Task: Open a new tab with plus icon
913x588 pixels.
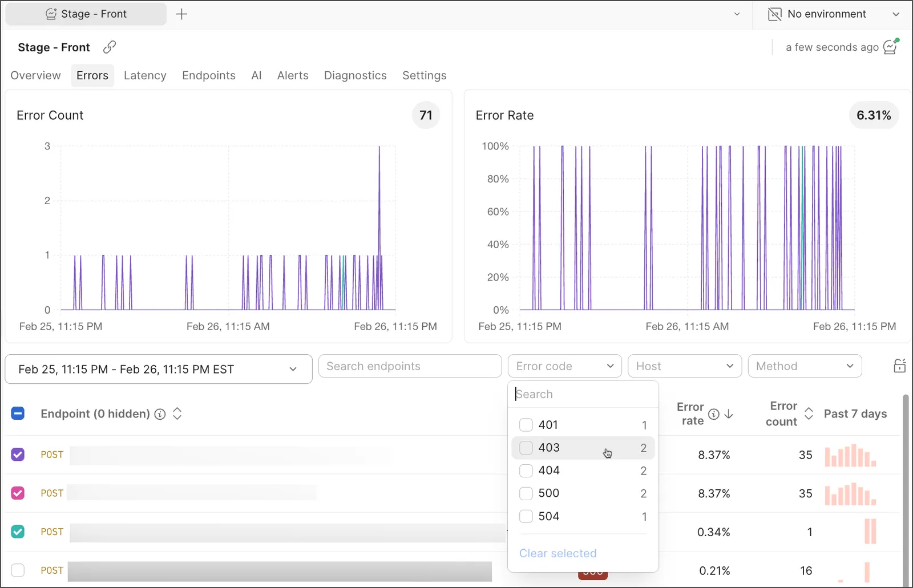Action: click(181, 14)
